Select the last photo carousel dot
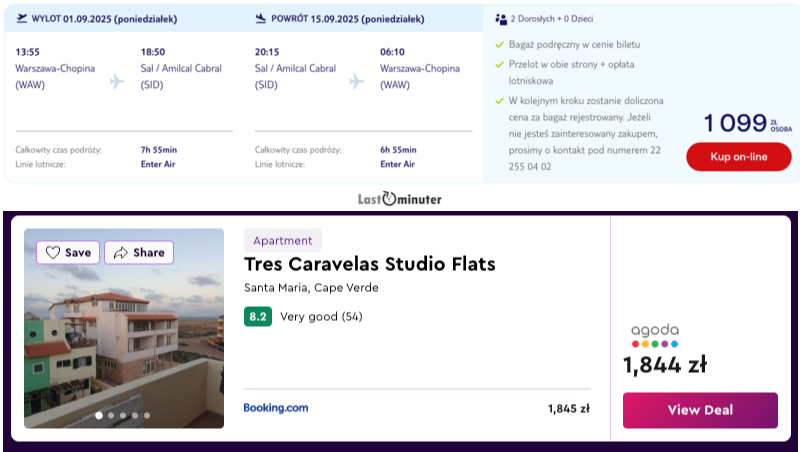This screenshot has width=800, height=452. [x=147, y=415]
